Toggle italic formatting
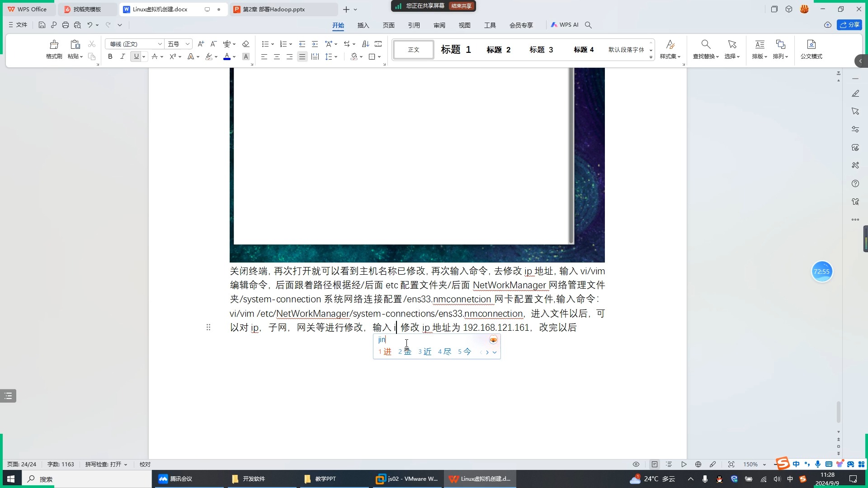The width and height of the screenshot is (868, 488). (122, 56)
